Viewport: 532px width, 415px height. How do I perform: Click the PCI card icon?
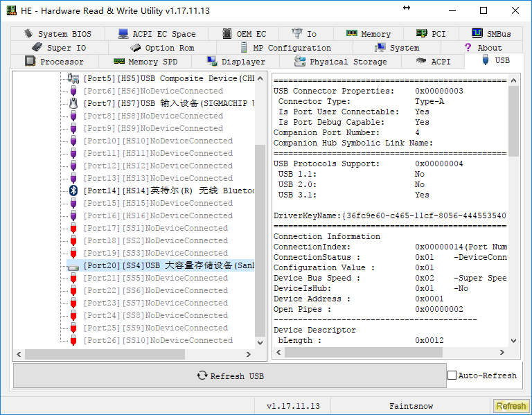421,33
